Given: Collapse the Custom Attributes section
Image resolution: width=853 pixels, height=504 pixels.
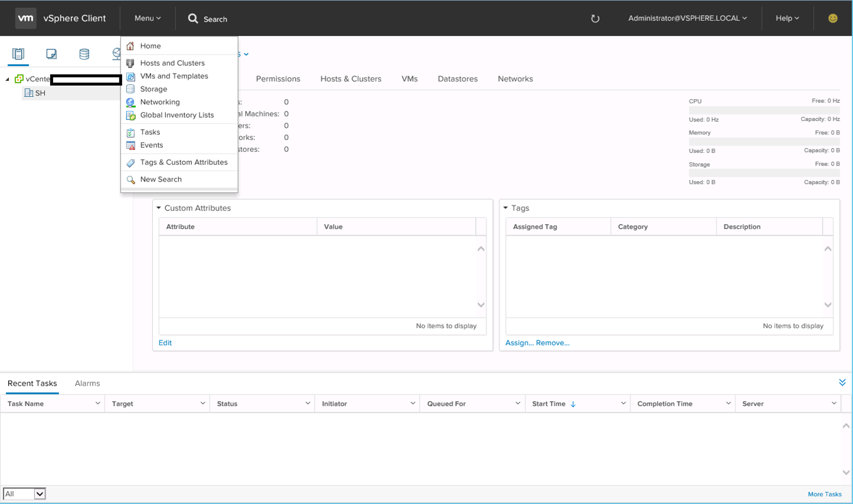Looking at the screenshot, I should coord(158,208).
